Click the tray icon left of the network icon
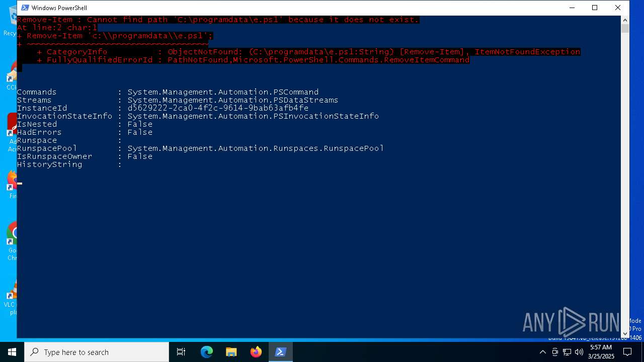Screen dimensions: 644x362 tap(555, 352)
